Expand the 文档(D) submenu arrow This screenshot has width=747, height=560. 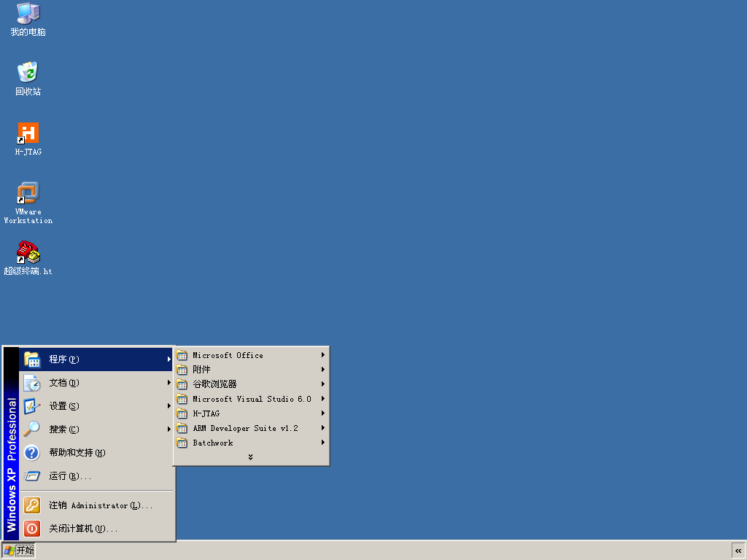tap(169, 382)
